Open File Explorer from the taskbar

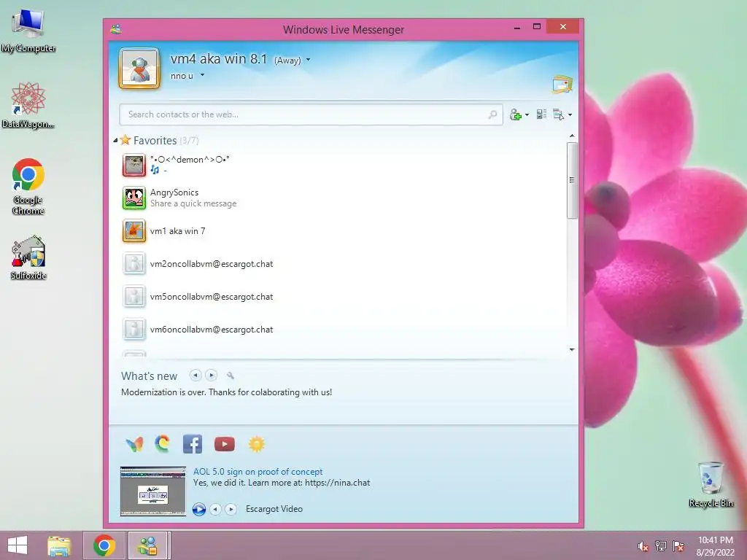point(59,545)
